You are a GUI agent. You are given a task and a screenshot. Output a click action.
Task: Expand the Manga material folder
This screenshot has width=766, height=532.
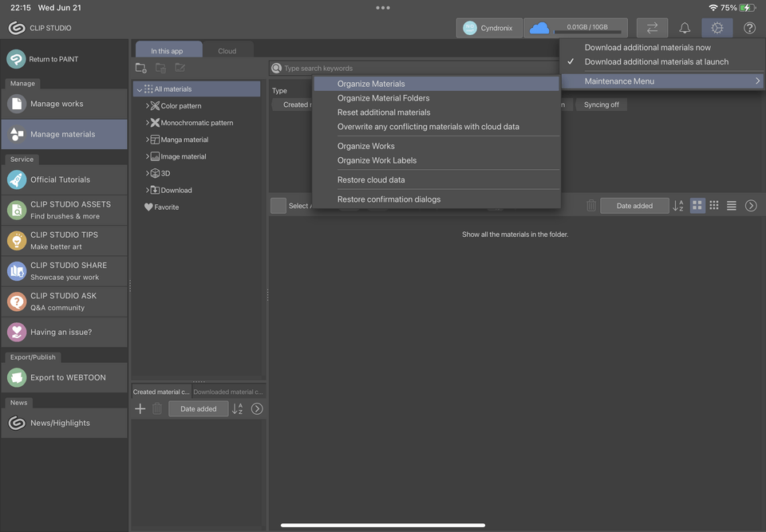click(147, 140)
